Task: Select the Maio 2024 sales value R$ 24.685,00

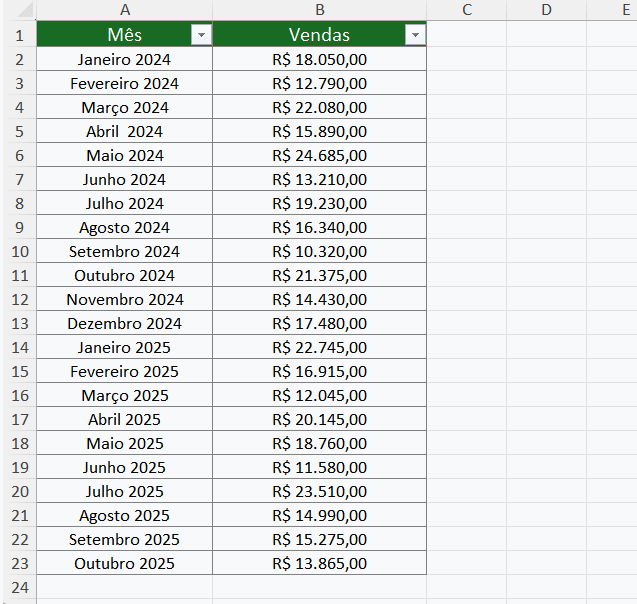Action: coord(319,155)
